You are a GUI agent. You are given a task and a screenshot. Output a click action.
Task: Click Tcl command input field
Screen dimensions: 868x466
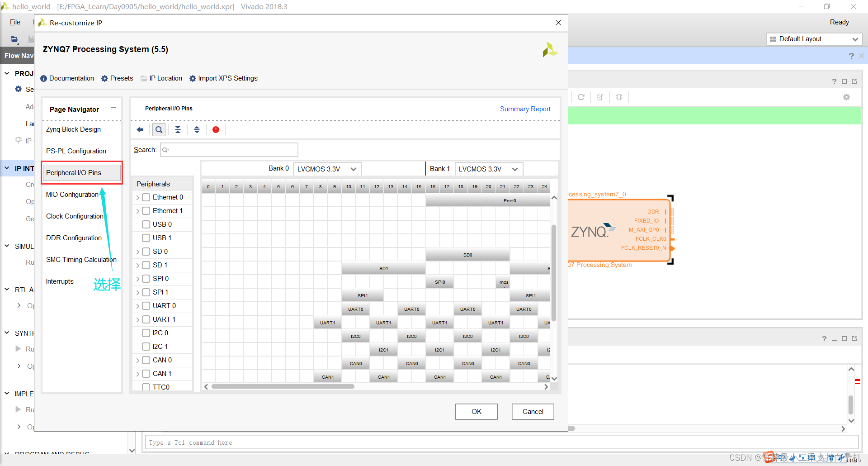[501, 442]
